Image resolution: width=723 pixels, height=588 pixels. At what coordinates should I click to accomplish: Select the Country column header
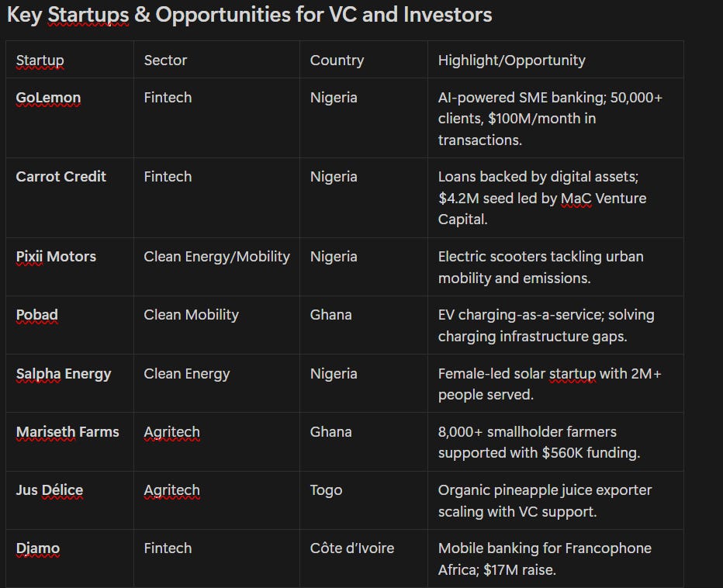pos(337,60)
